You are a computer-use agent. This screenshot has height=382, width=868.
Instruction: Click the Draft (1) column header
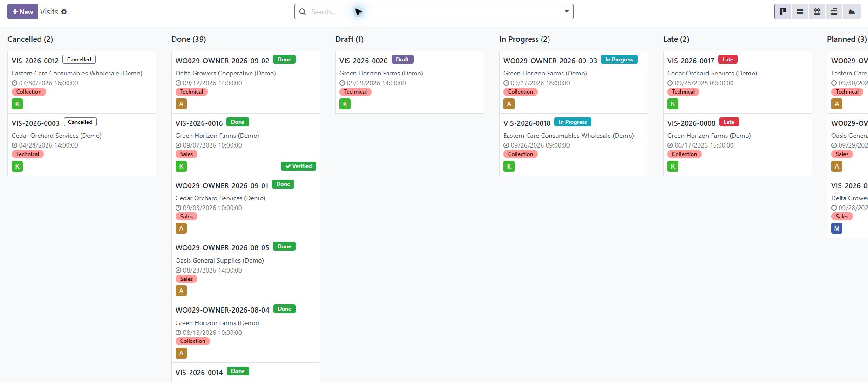click(349, 39)
